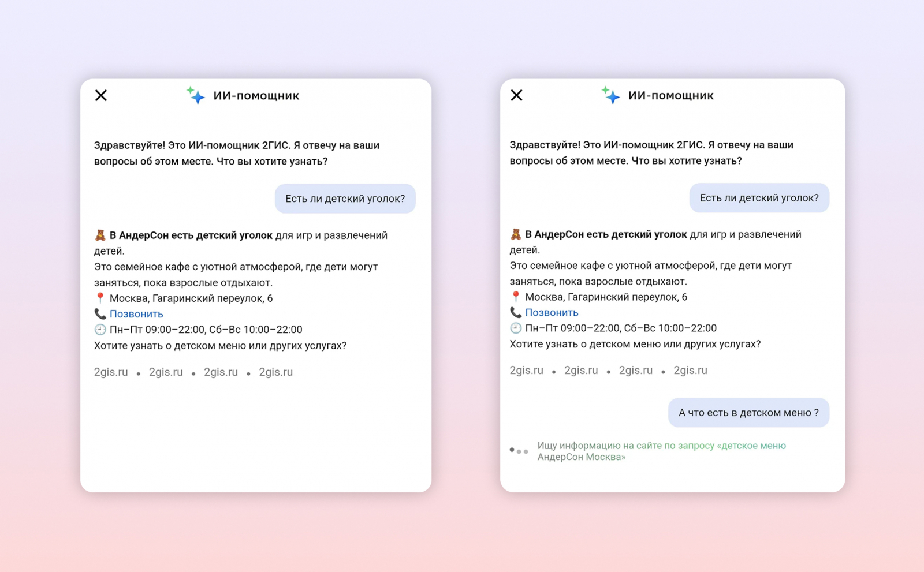924x572 pixels.
Task: Click the phone icon in the right panel
Action: coord(516,312)
